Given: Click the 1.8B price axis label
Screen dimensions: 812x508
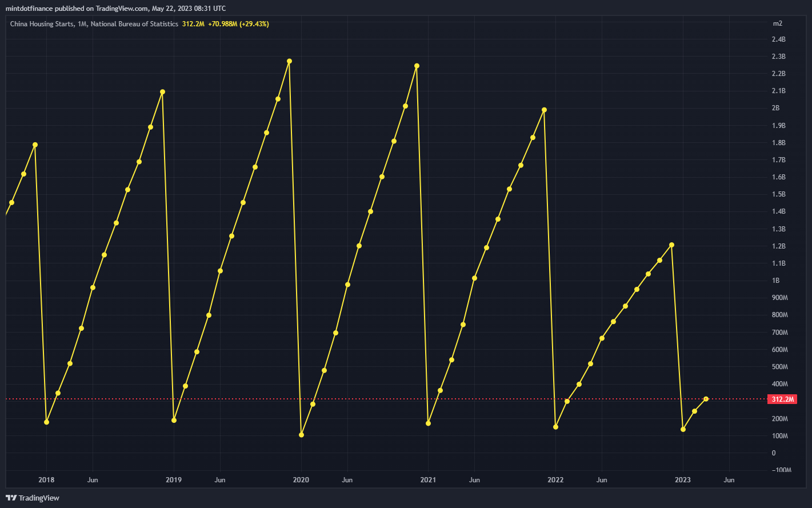Looking at the screenshot, I should pos(778,143).
